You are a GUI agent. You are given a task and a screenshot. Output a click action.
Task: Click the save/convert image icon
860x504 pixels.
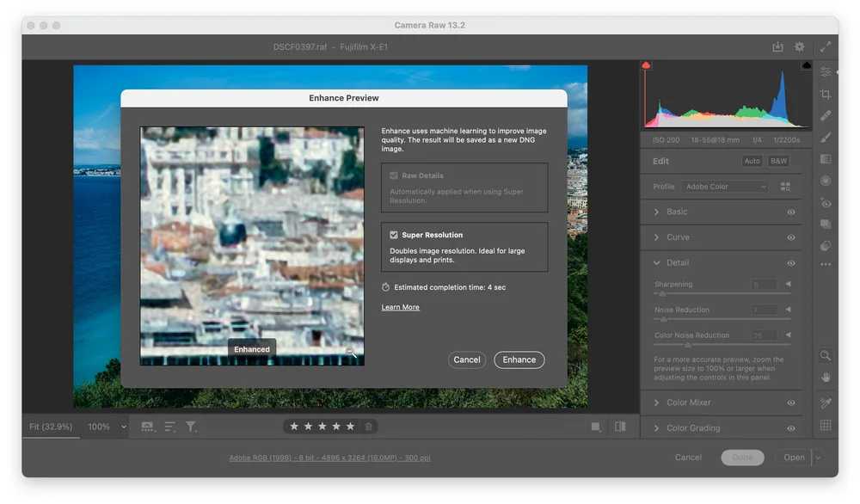pos(777,46)
